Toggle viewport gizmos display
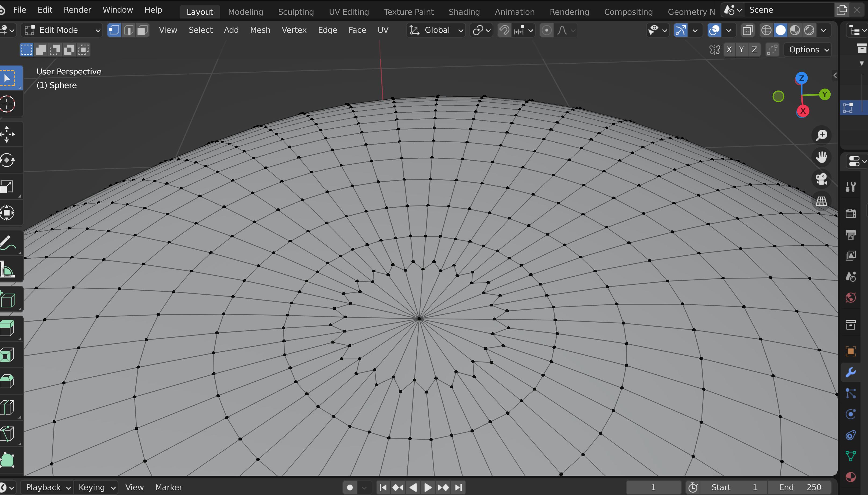 681,30
